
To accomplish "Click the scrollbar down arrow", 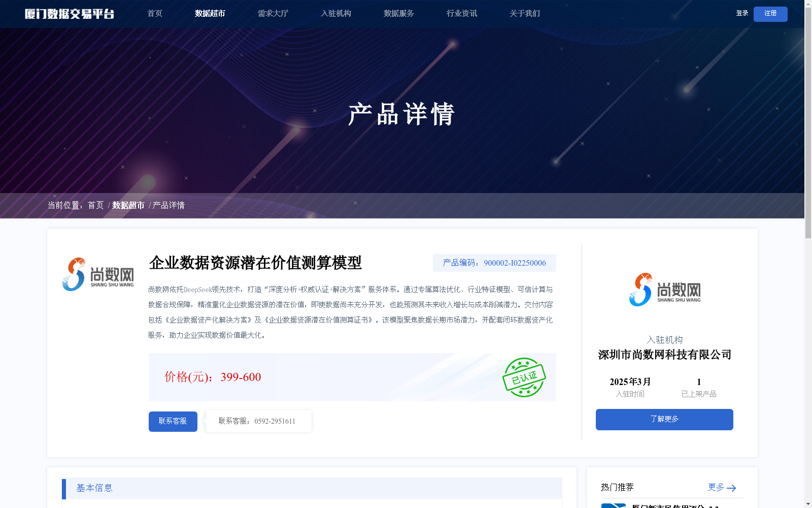I will 808,504.
